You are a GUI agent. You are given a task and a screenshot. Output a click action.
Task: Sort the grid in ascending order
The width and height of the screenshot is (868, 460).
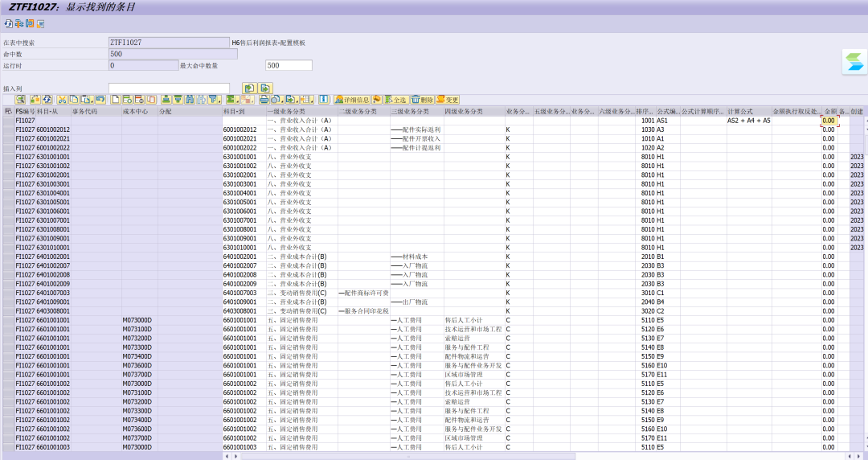pos(166,100)
